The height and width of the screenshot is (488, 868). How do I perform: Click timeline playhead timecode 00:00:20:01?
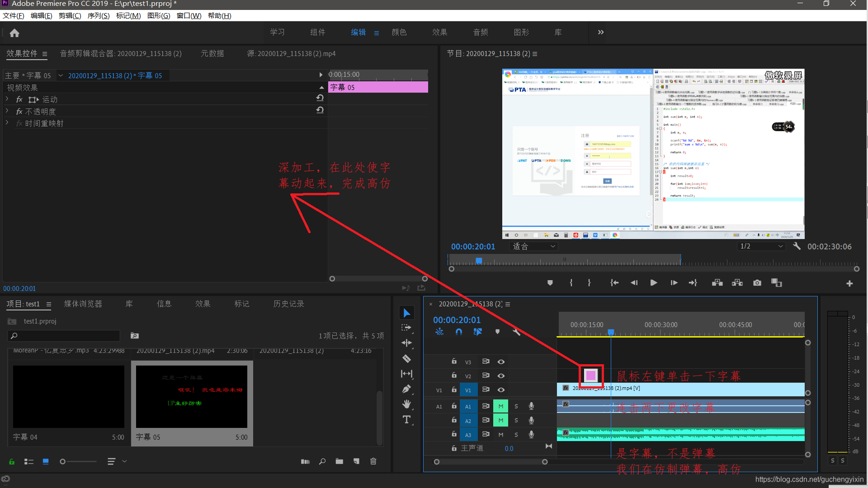(457, 320)
